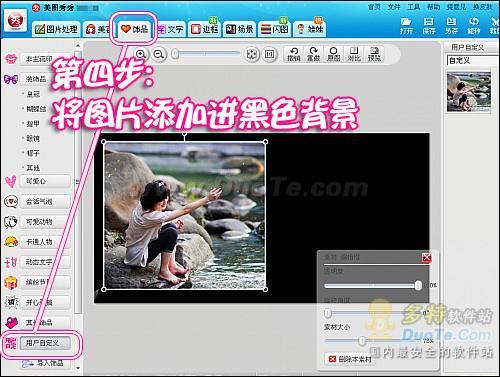Switch to the 边框 tab
Screen dimensions: 500x377
[x=205, y=29]
